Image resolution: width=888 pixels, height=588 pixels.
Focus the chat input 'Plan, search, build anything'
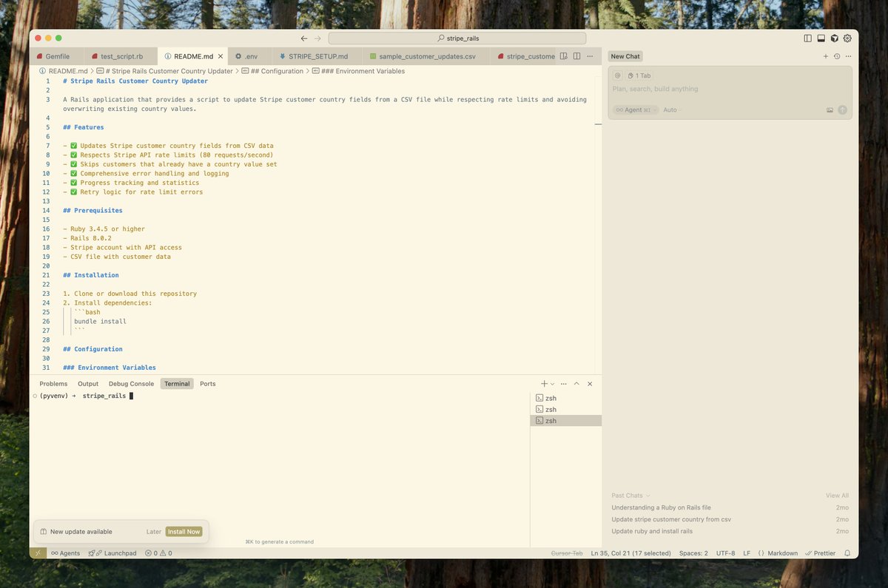(x=730, y=89)
